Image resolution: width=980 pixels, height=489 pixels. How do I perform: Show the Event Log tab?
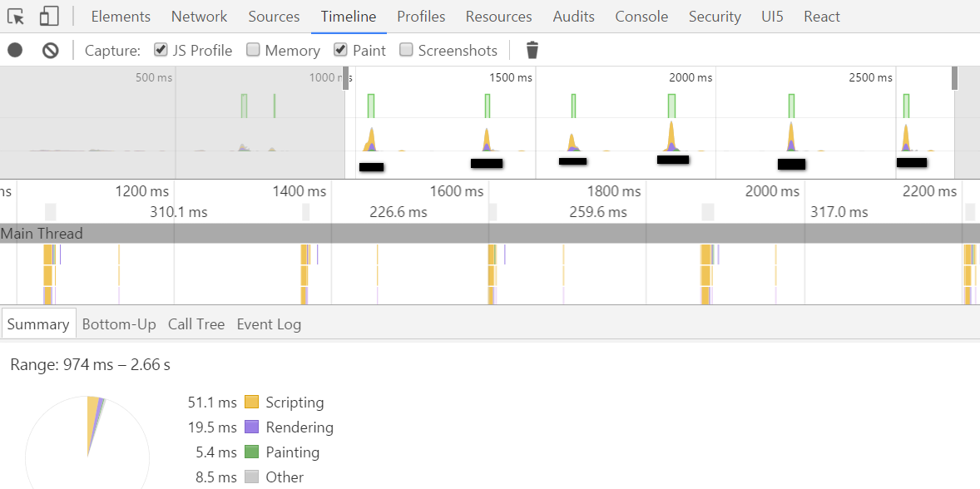coord(269,324)
